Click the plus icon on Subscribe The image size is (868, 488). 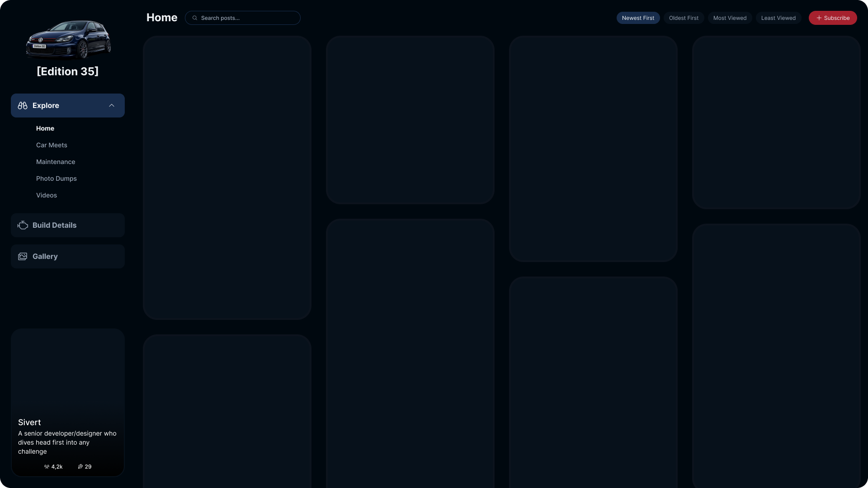click(819, 18)
